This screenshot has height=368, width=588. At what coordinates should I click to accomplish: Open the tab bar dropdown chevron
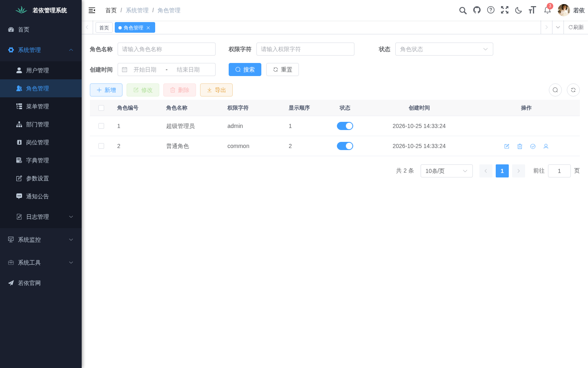click(x=558, y=27)
